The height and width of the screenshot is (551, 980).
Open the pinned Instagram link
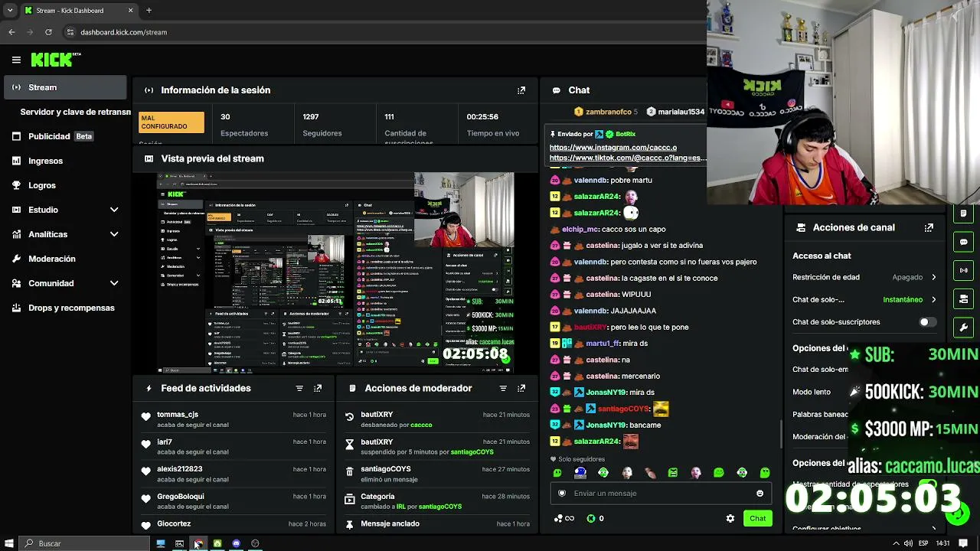click(613, 148)
